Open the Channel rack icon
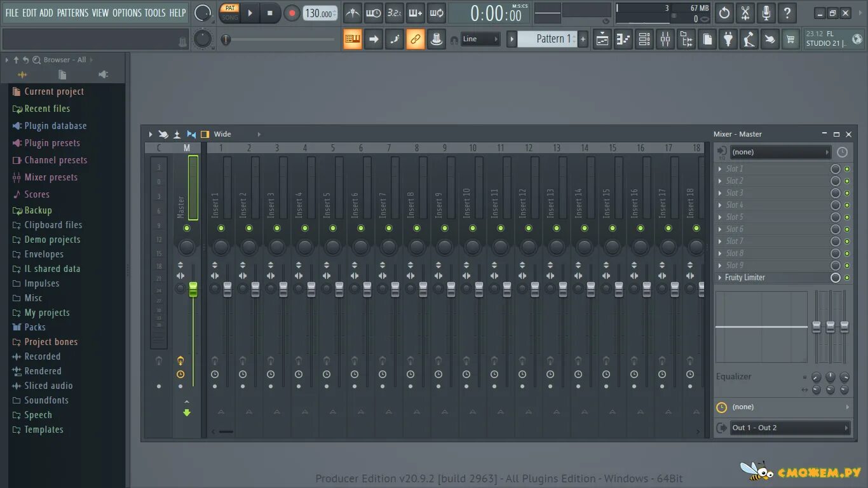This screenshot has height=488, width=868. pyautogui.click(x=644, y=39)
